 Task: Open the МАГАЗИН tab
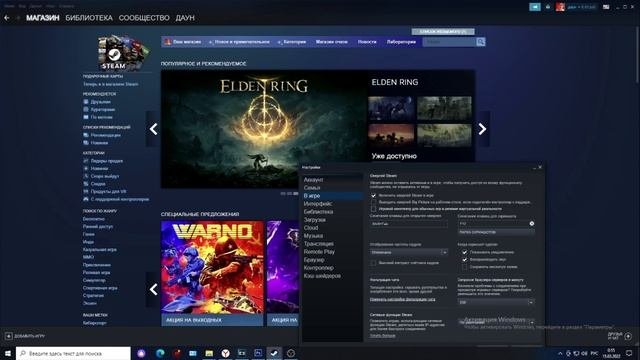[42, 18]
